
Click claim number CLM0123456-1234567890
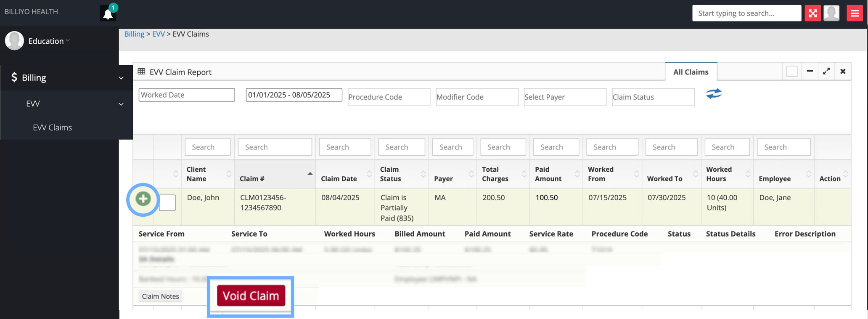click(263, 202)
